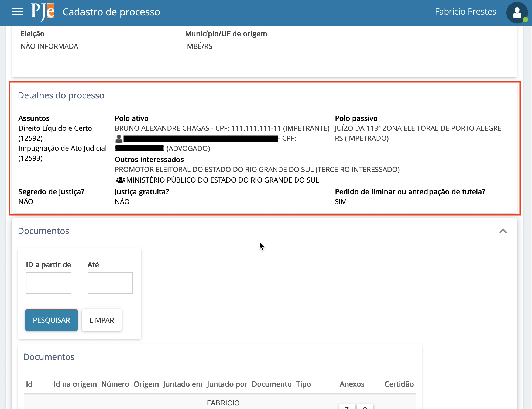This screenshot has height=409, width=532.
Task: Click the 'Polo ativo' label
Action: click(132, 118)
